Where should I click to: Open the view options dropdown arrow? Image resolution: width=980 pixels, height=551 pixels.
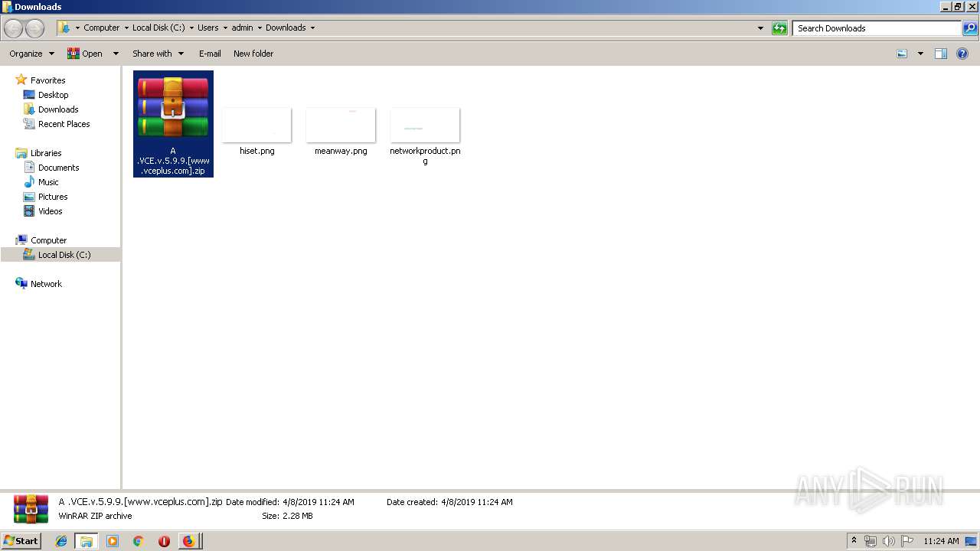tap(920, 54)
